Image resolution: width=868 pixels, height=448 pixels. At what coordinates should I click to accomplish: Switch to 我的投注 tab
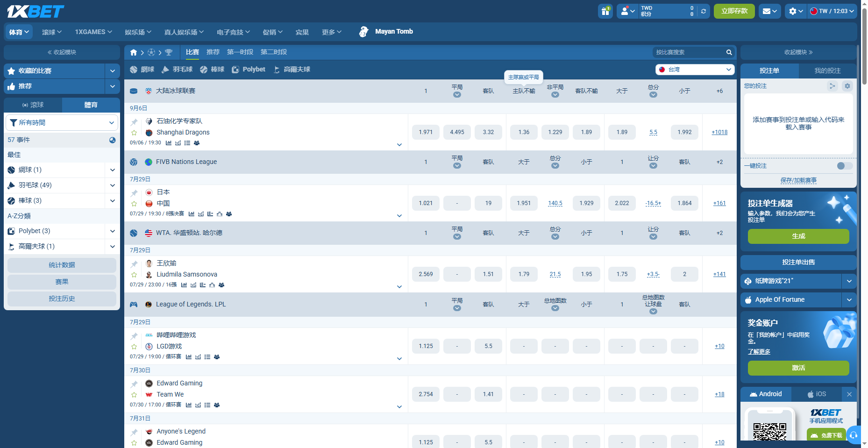(x=827, y=71)
